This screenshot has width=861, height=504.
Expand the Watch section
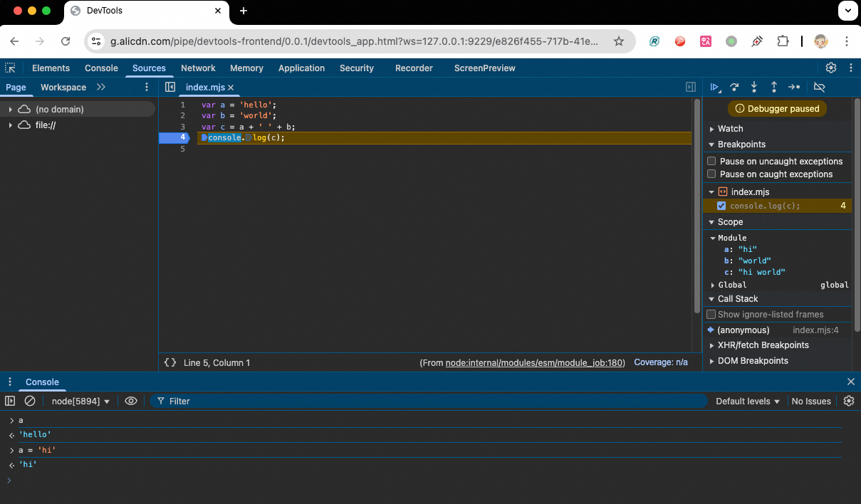(712, 129)
